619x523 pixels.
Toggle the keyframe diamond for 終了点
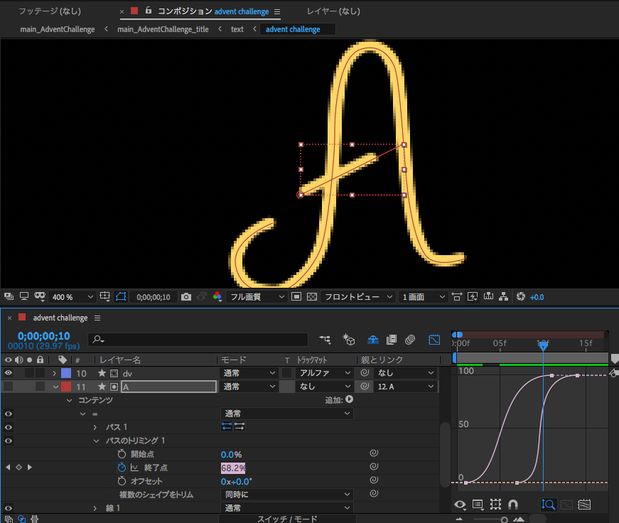[x=18, y=467]
